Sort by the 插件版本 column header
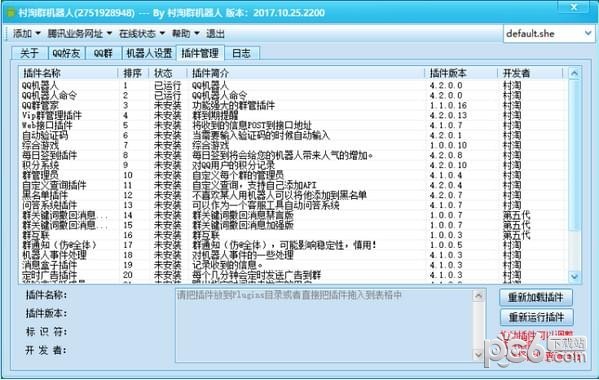Viewport: 599px width, 380px height. pos(461,73)
